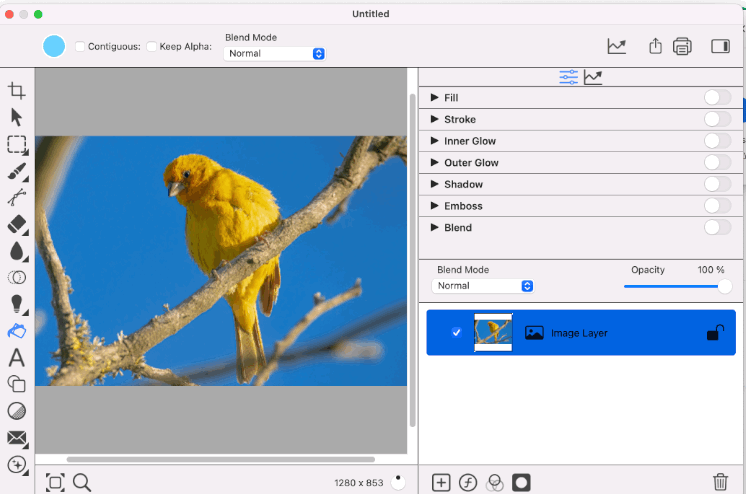Image resolution: width=746 pixels, height=494 pixels.
Task: Open the toolbar adjustments chart icon
Action: (617, 46)
